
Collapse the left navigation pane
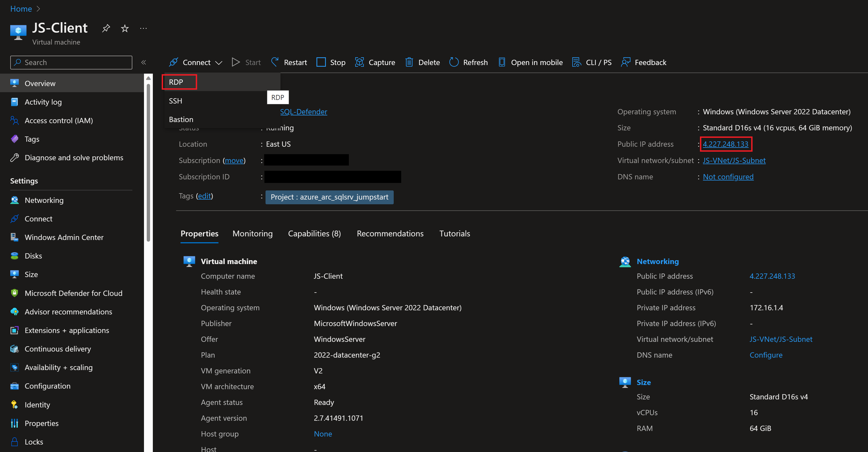143,62
